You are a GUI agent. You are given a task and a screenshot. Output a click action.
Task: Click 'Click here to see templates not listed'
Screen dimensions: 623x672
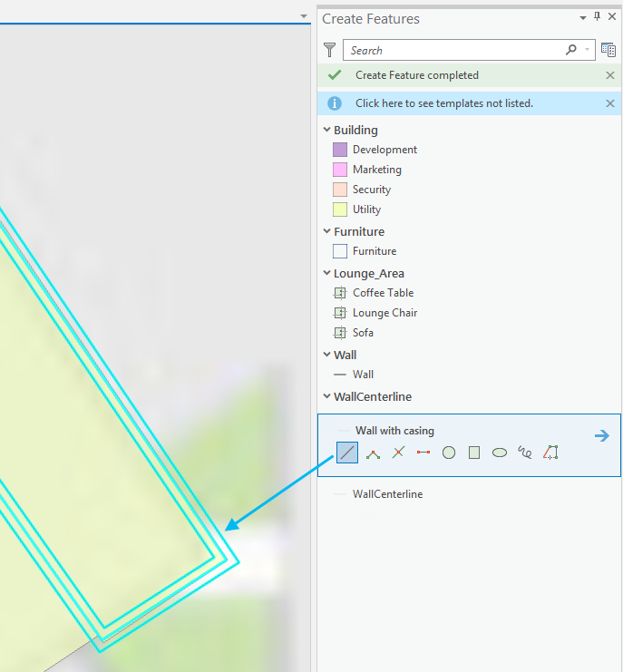click(443, 103)
